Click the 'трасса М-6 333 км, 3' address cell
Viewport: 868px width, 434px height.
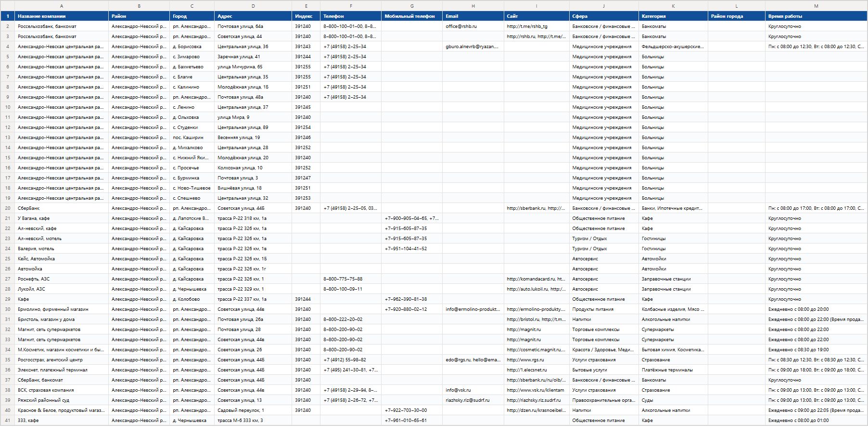point(253,421)
